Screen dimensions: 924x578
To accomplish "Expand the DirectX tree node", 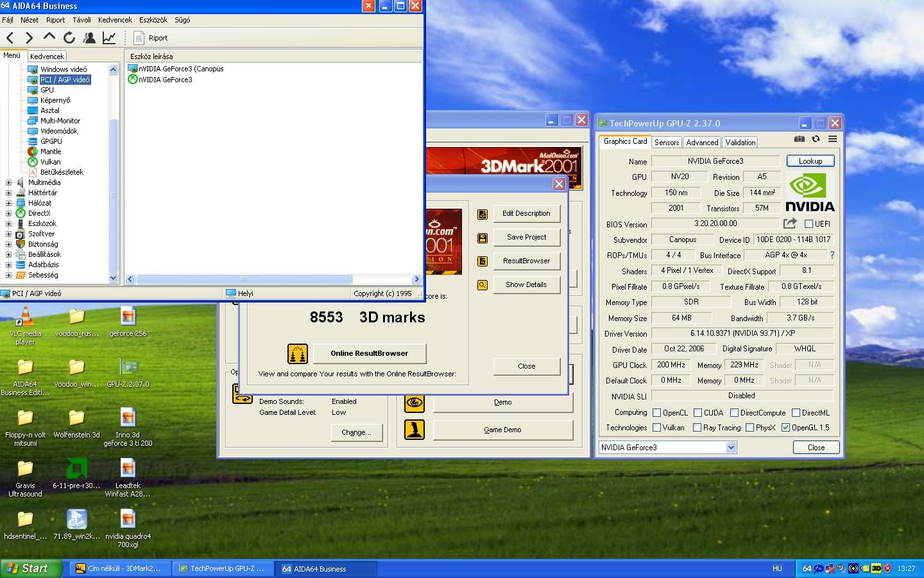I will click(x=8, y=213).
